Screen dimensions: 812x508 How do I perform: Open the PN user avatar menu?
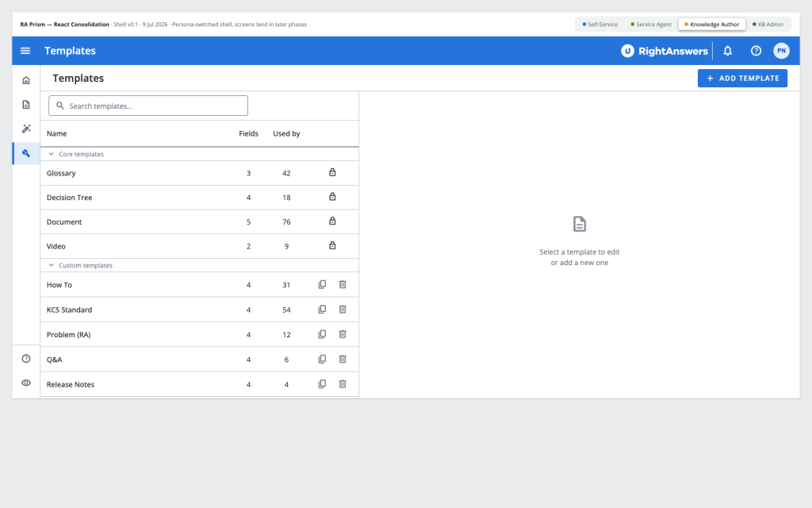click(781, 51)
